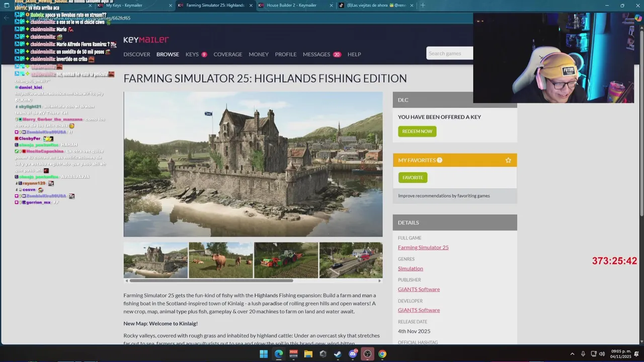
Task: Click the microphone icon in system tray
Action: tap(583, 354)
